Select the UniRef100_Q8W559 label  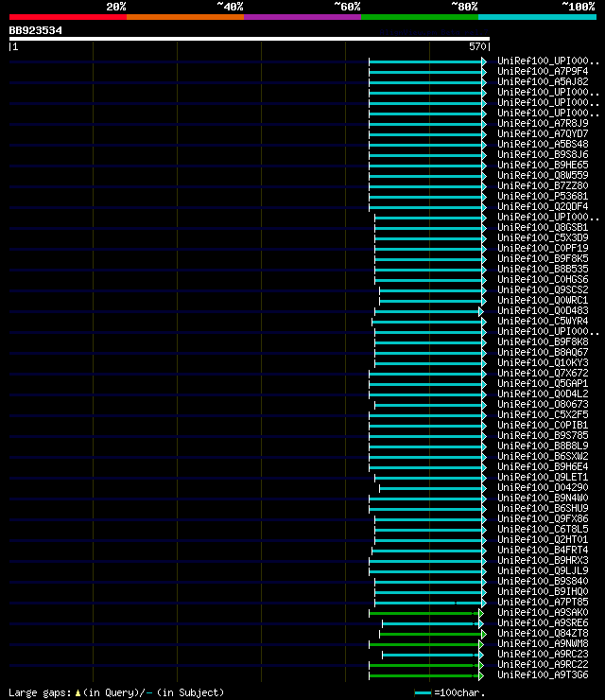[543, 176]
